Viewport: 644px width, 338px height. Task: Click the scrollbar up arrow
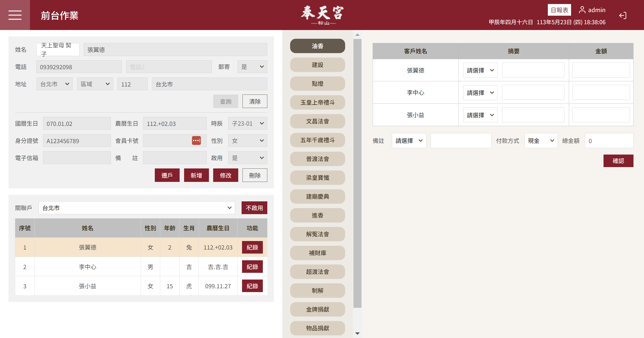click(x=357, y=35)
